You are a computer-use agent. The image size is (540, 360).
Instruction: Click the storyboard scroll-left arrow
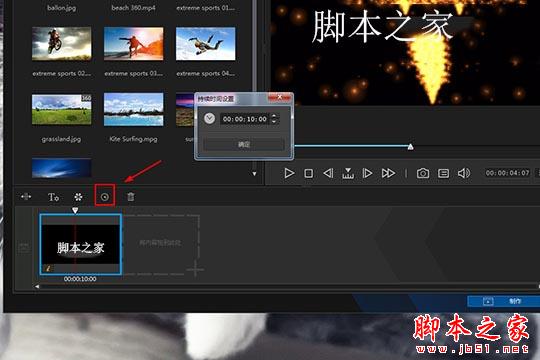[37, 286]
